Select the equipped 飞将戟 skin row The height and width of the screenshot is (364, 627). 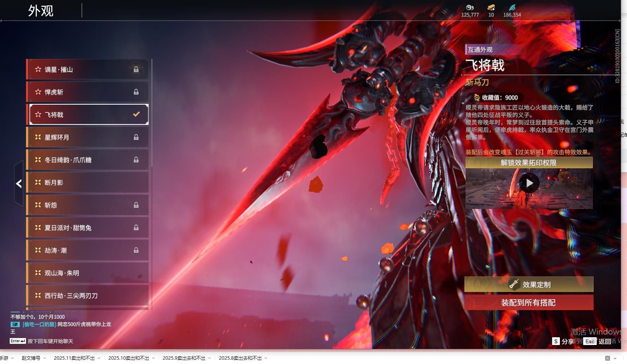[89, 114]
